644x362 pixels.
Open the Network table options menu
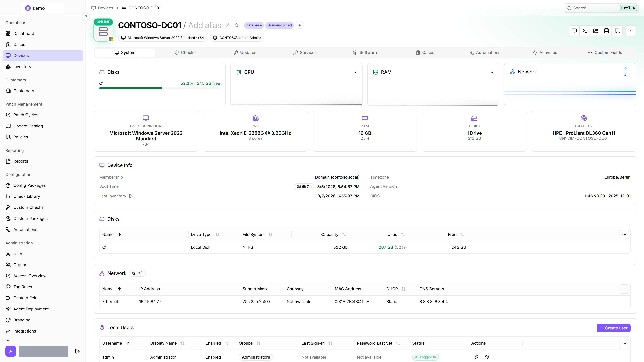pos(624,289)
